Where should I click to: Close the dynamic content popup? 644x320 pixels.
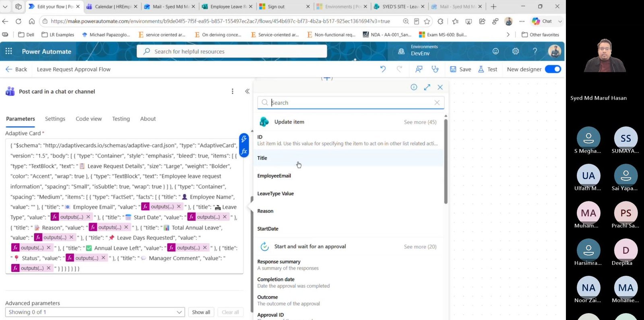pyautogui.click(x=440, y=87)
